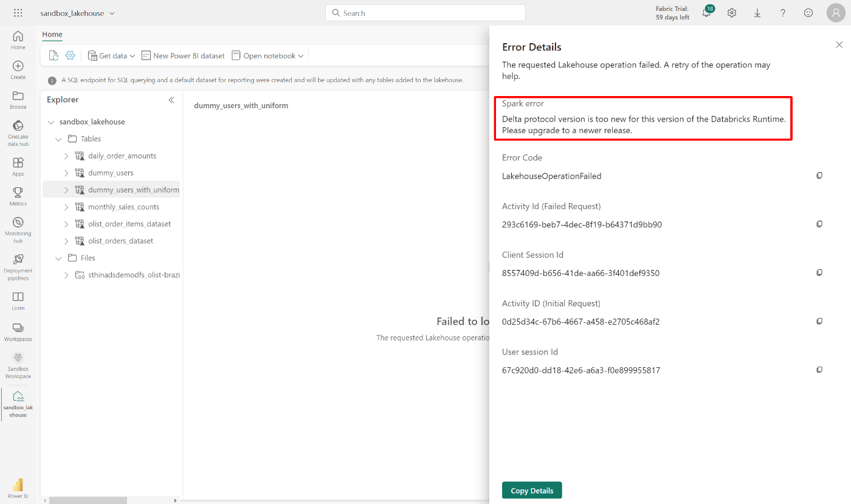Open Browse in left navigation
The height and width of the screenshot is (504, 851).
[18, 100]
